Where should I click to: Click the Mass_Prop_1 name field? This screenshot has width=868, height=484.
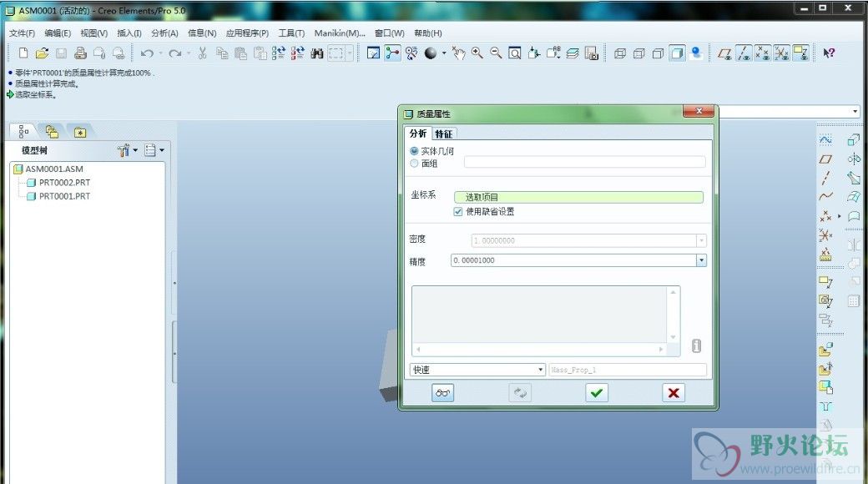tap(627, 370)
